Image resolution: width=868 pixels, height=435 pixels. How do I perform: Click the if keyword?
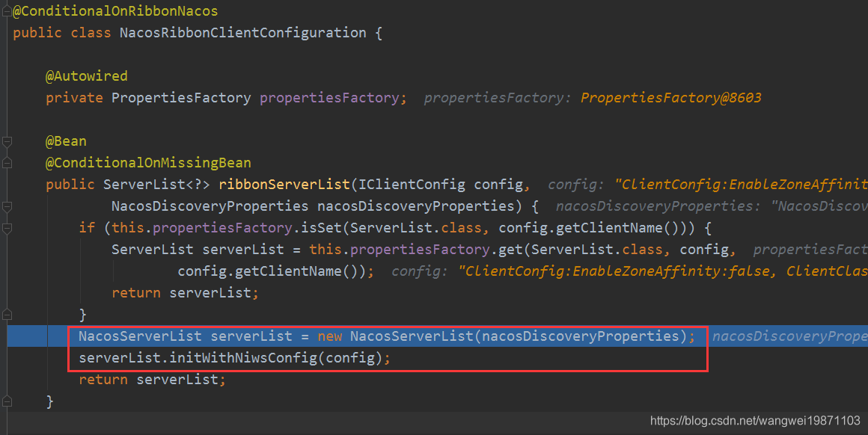[x=86, y=228]
